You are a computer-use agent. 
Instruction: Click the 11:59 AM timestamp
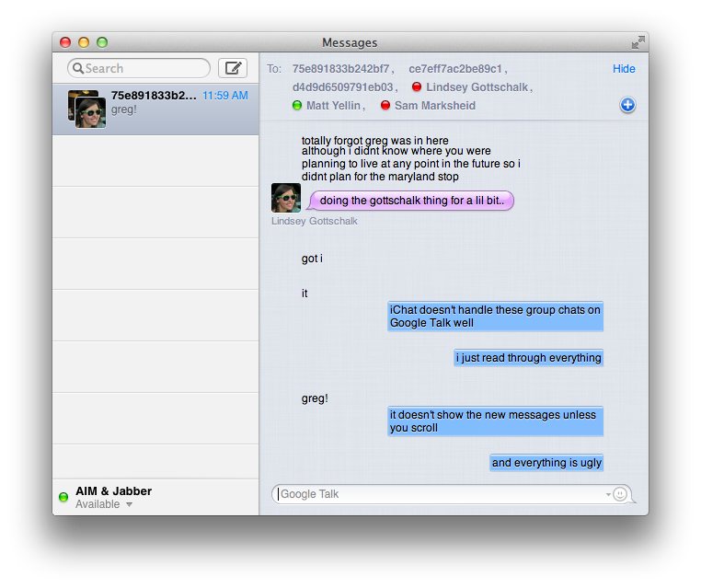(x=225, y=96)
